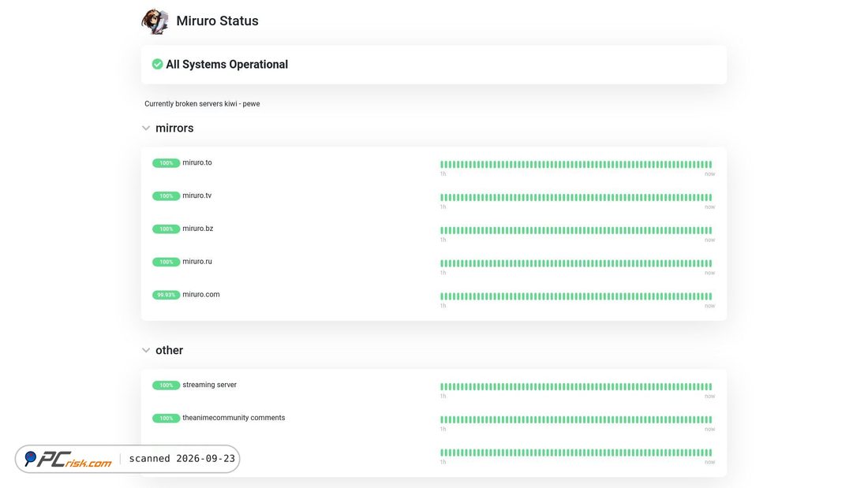Click the theanimecommunity comments uptime bar graph

[x=576, y=419]
